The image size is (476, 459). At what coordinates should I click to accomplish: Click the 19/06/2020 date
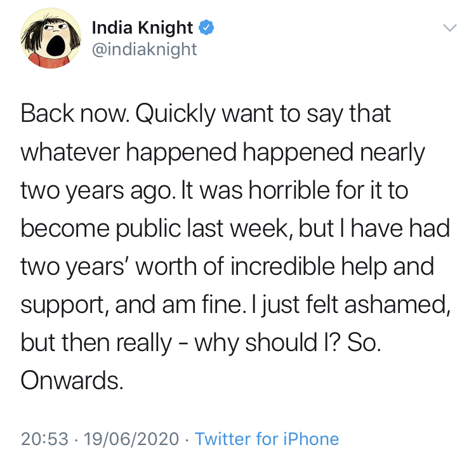click(131, 439)
